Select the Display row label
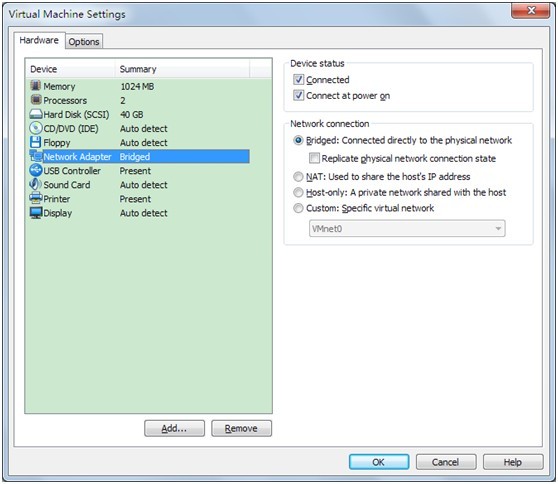Image resolution: width=558 pixels, height=484 pixels. click(x=58, y=213)
